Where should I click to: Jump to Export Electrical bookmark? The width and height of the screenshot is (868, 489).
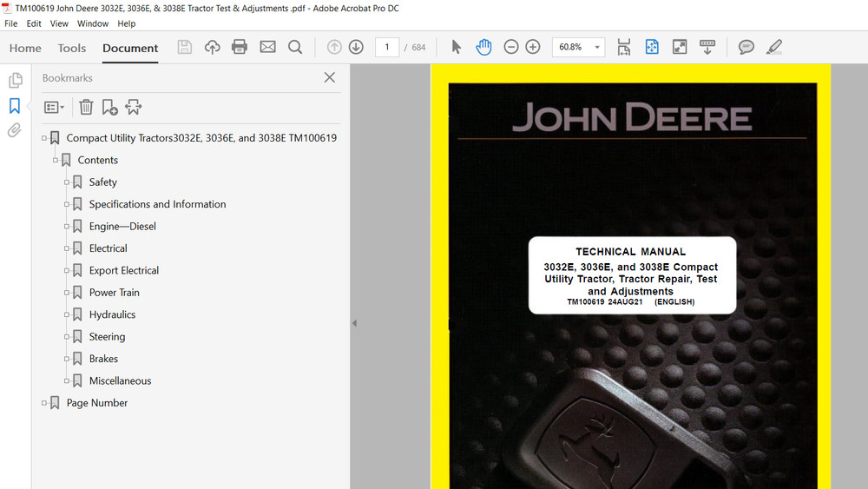pos(124,270)
